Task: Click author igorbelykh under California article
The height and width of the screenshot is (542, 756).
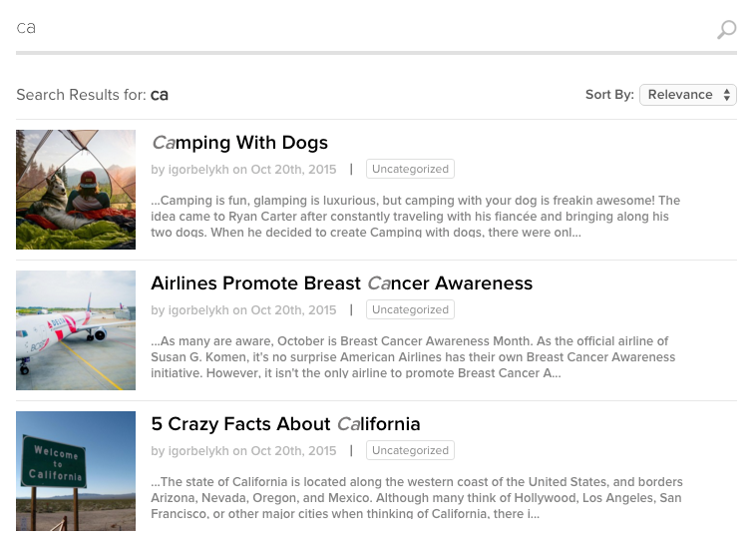Action: coord(198,451)
